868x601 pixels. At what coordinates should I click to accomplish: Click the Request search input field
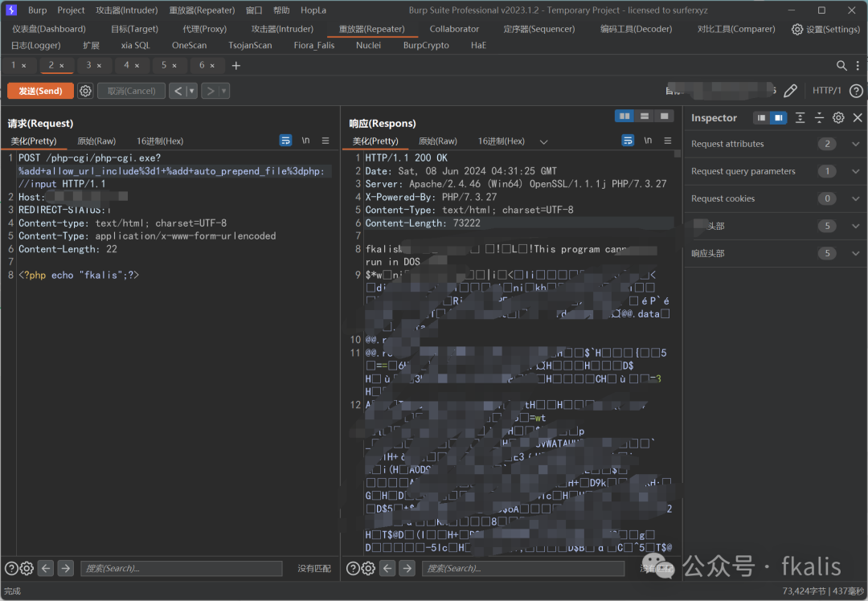click(182, 568)
